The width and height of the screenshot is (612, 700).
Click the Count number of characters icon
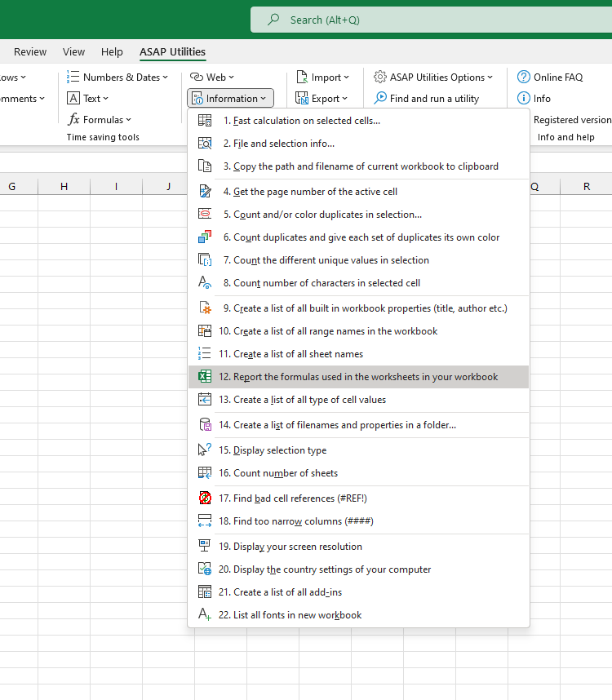[205, 282]
